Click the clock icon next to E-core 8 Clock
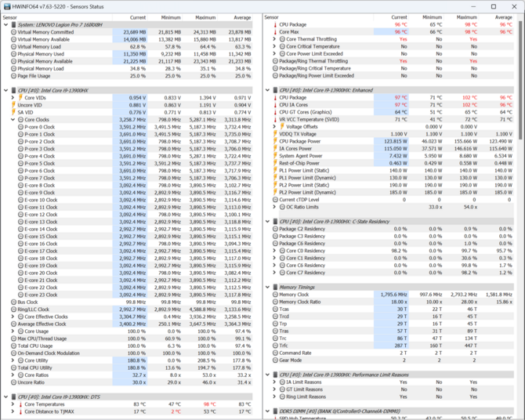Viewport: 525px width, 420px height. (x=20, y=185)
